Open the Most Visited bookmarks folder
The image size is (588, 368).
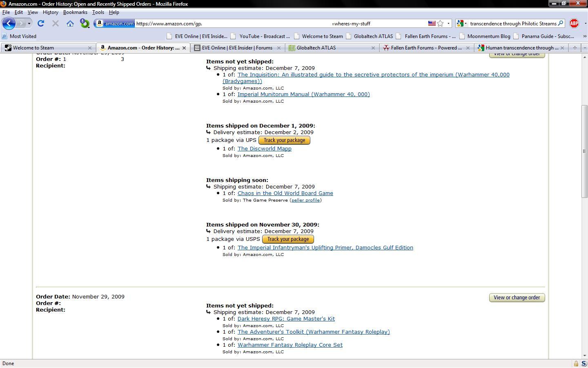tap(19, 36)
